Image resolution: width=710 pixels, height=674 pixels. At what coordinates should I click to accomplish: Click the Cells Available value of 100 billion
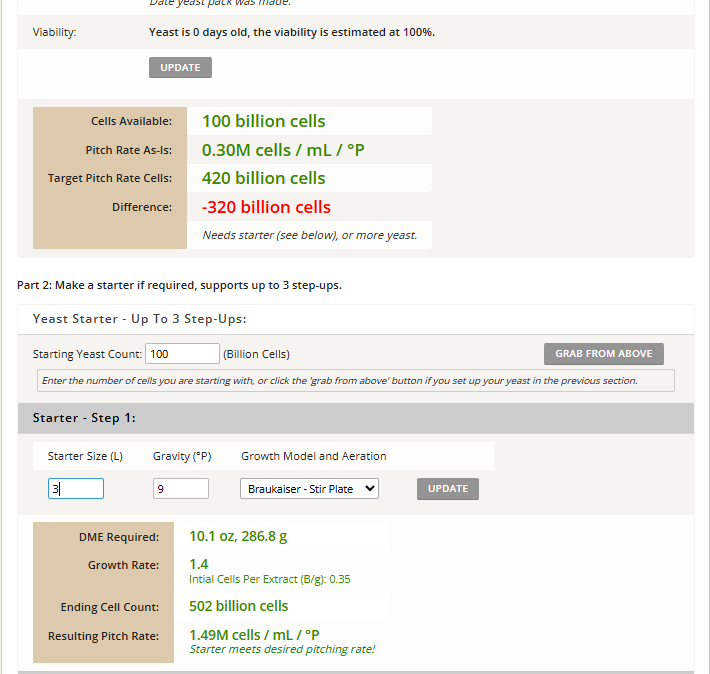pyautogui.click(x=263, y=121)
